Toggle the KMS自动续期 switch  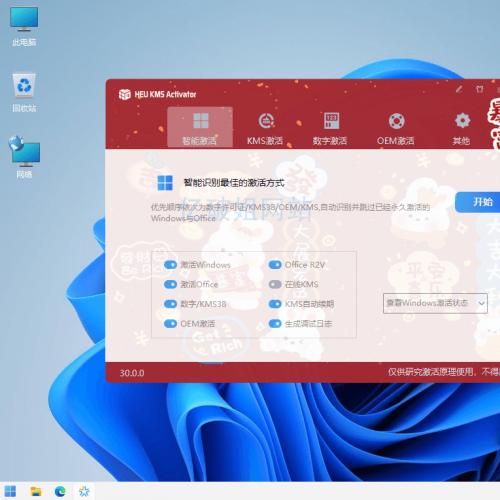pyautogui.click(x=275, y=304)
